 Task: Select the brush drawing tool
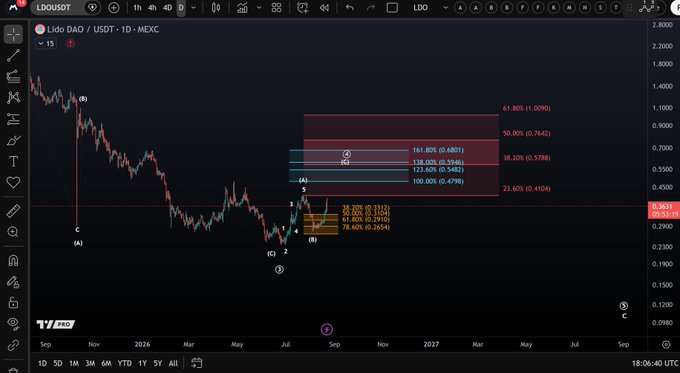(x=13, y=141)
